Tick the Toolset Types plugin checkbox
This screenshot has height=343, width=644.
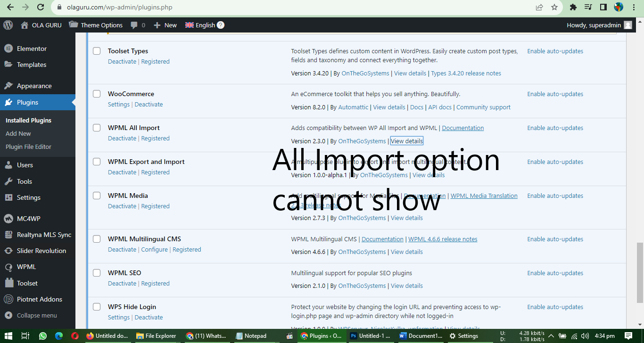pos(97,51)
